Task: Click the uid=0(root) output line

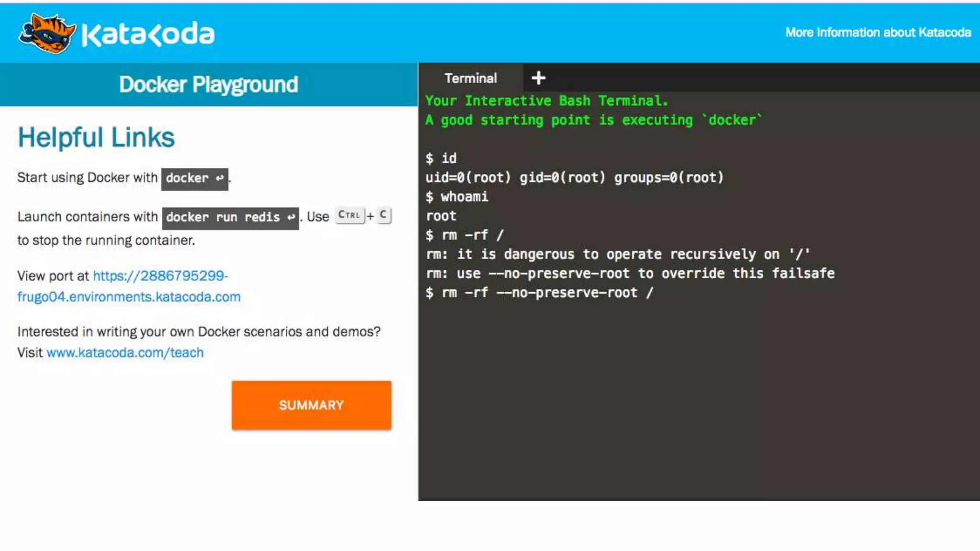Action: (574, 178)
